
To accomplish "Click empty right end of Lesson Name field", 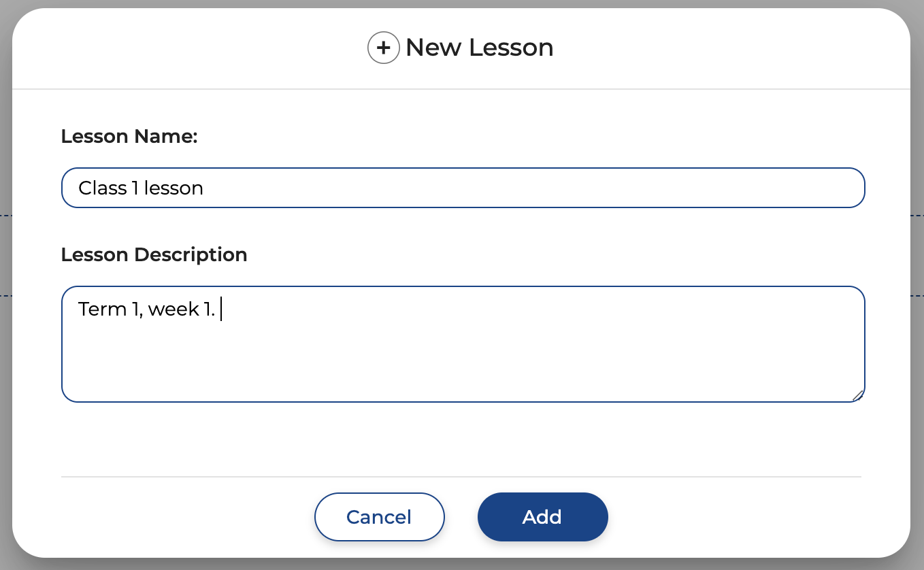I will click(782, 188).
